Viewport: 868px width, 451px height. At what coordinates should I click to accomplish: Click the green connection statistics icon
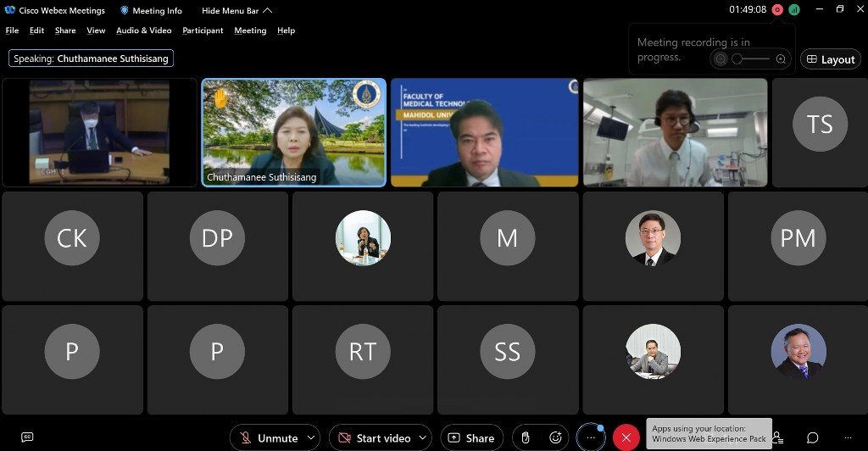(x=793, y=9)
